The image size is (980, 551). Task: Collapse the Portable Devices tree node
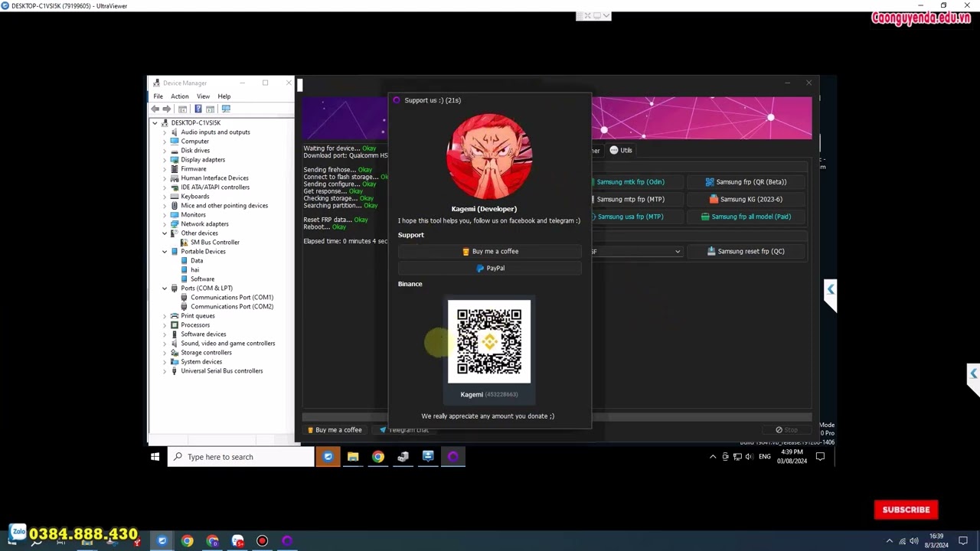click(165, 252)
